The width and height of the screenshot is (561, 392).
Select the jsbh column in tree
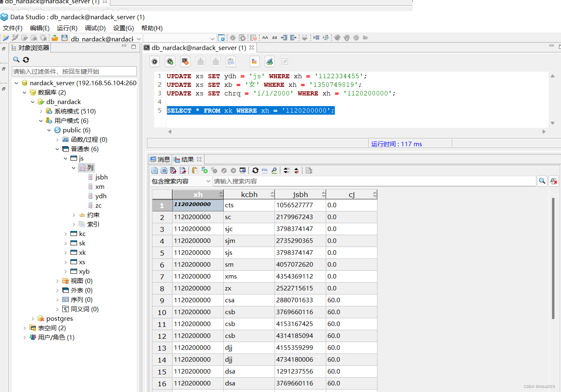click(x=101, y=177)
